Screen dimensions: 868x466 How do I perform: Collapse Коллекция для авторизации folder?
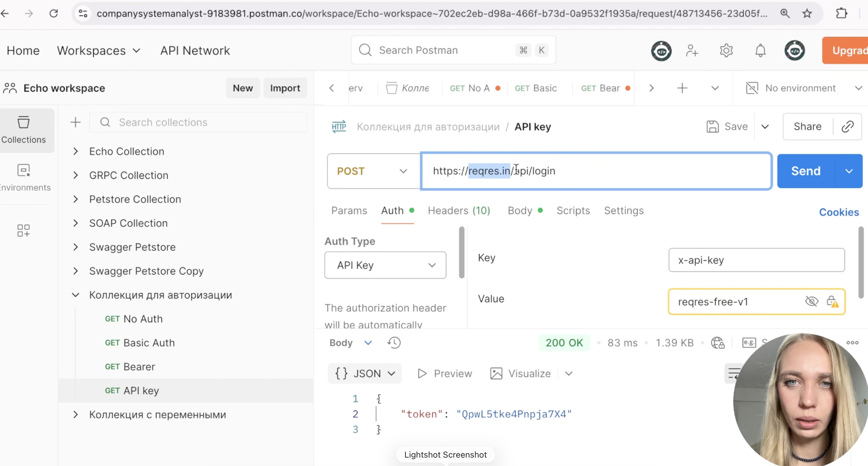pyautogui.click(x=75, y=295)
